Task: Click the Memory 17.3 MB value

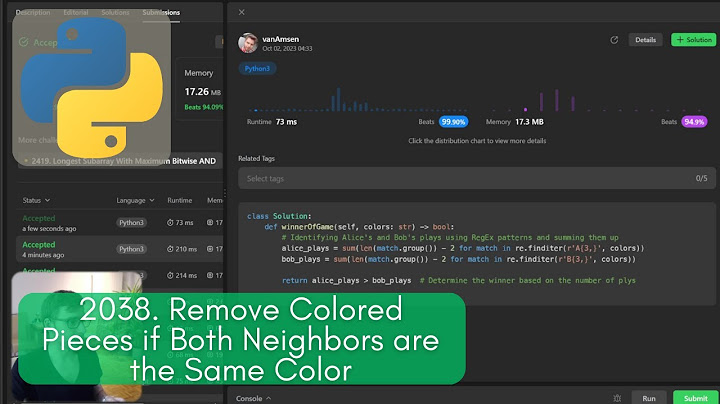Action: pos(529,122)
